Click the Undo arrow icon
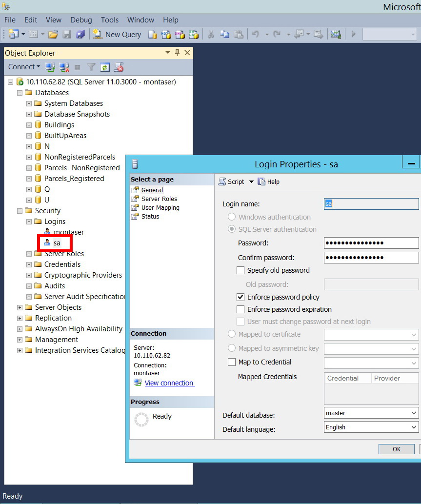 pyautogui.click(x=256, y=34)
